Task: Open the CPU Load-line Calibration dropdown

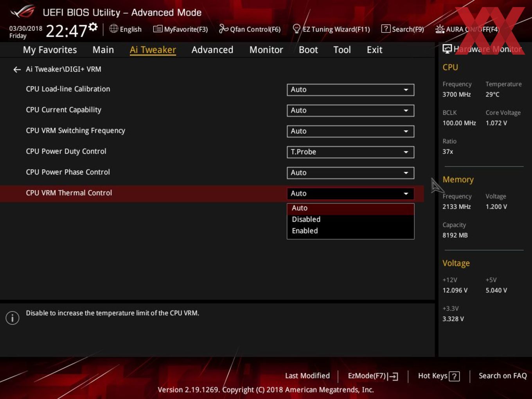Action: coord(350,90)
